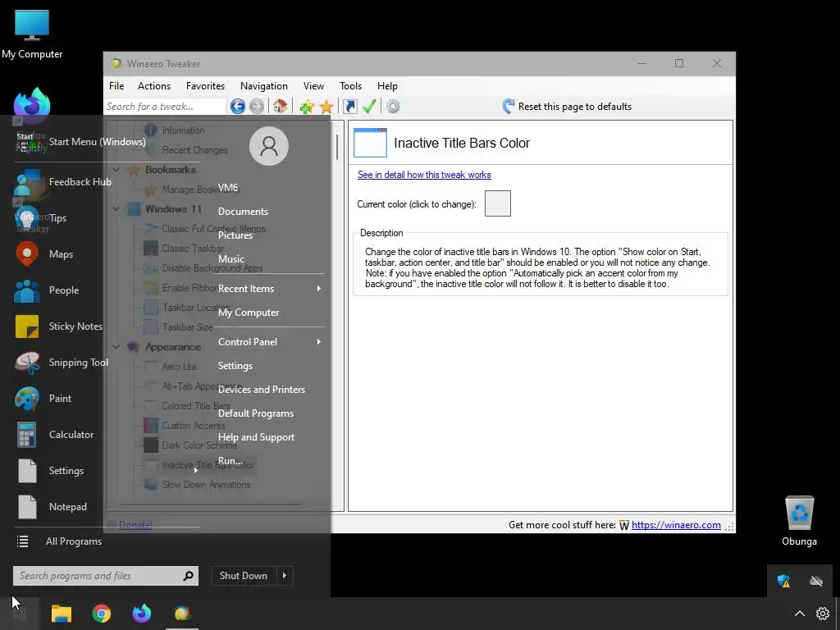The height and width of the screenshot is (630, 840).
Task: Click current inactive title color swatch
Action: tap(497, 203)
